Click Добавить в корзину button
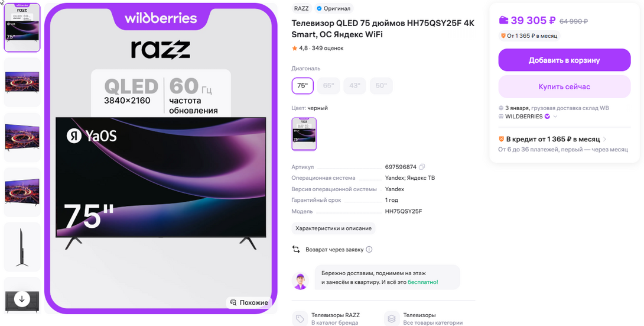Screen dimensions: 644x326 pyautogui.click(x=564, y=60)
